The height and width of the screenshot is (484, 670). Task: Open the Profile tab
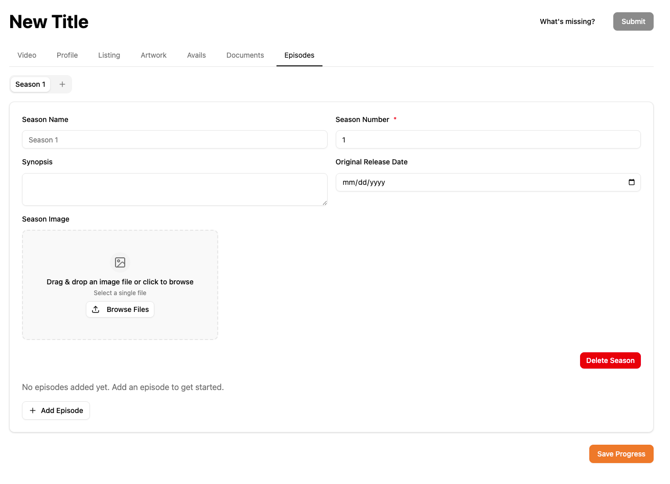click(x=67, y=56)
